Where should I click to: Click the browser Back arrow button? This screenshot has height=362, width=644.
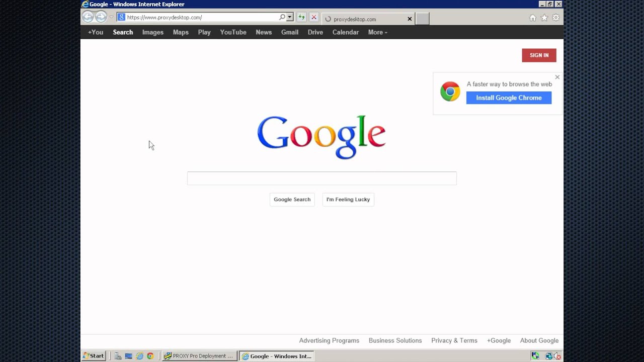tap(88, 17)
